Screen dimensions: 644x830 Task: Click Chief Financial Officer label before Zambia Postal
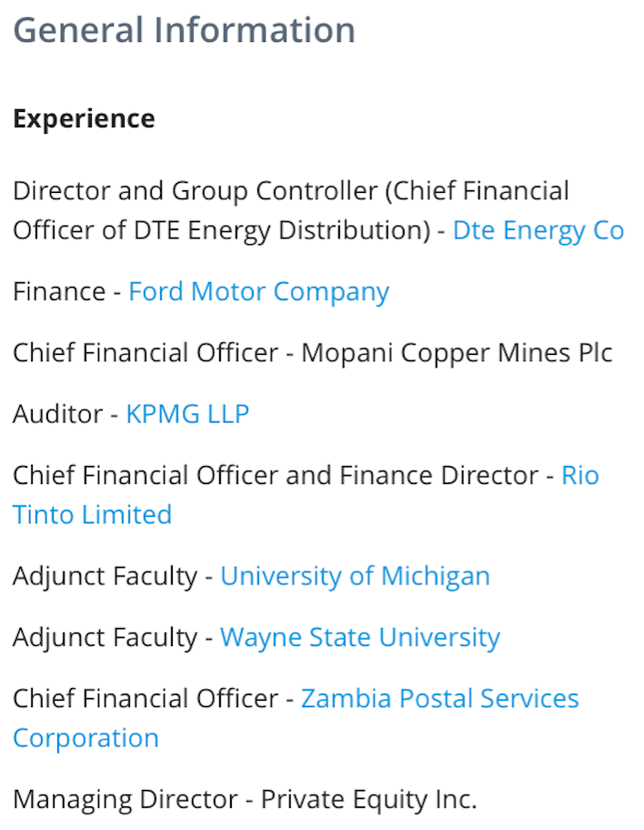tap(146, 699)
